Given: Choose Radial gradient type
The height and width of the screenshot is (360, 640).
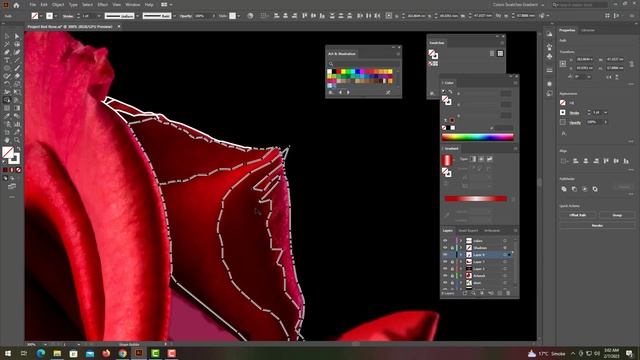Looking at the screenshot, I should pyautogui.click(x=481, y=159).
